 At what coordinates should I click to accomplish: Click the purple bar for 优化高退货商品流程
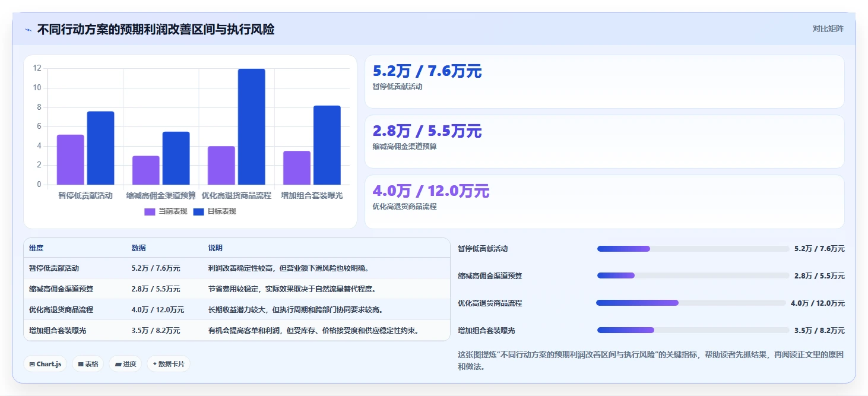[x=221, y=165]
